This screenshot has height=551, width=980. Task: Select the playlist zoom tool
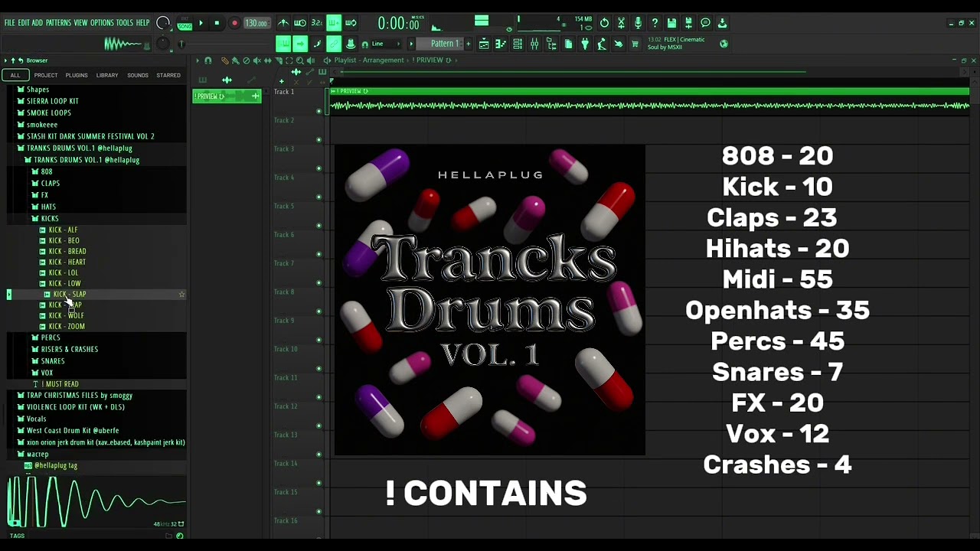coord(300,60)
